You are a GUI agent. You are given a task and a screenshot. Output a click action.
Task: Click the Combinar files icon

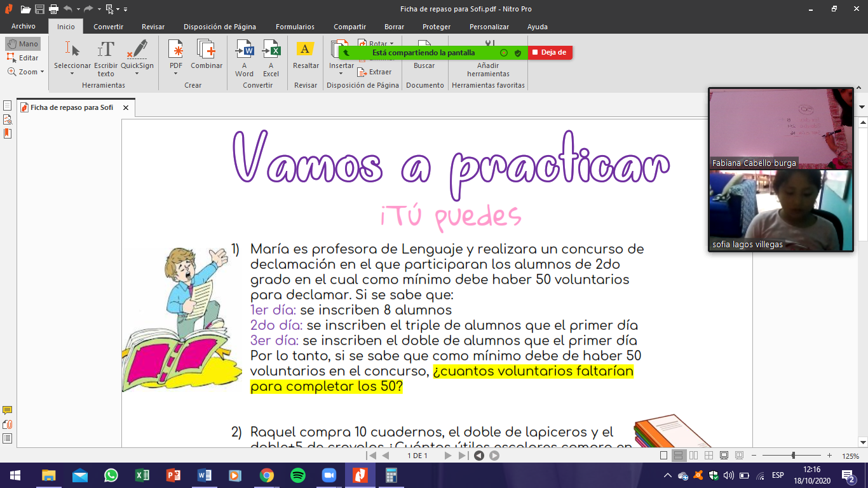coord(207,50)
